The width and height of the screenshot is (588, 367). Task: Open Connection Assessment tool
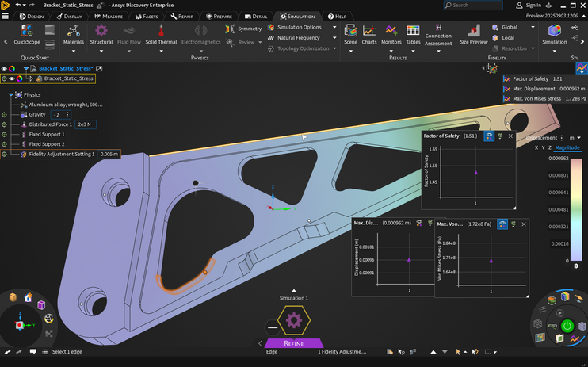click(x=438, y=36)
